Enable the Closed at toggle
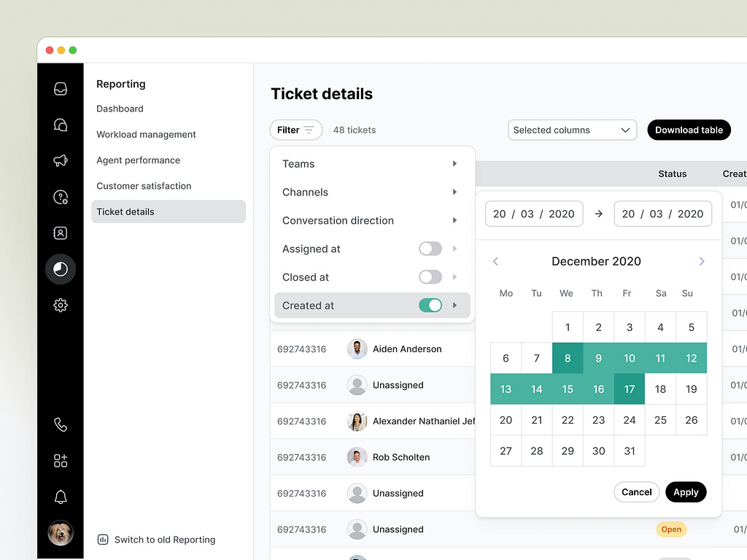The image size is (747, 560). point(431,277)
